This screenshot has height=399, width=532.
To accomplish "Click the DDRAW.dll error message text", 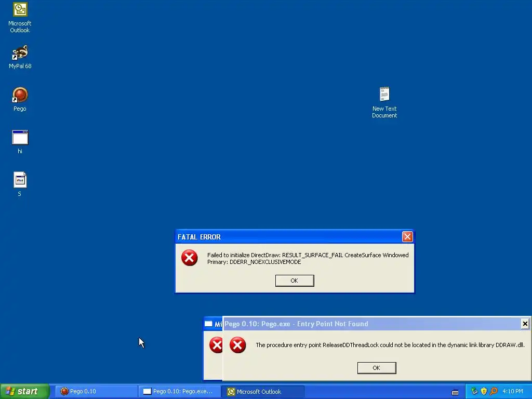I will [390, 345].
